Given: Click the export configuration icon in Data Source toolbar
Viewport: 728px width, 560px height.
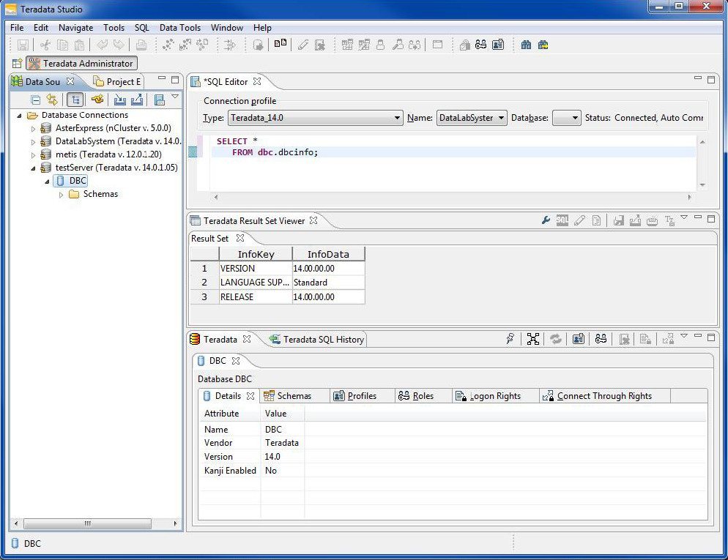Looking at the screenshot, I should [x=136, y=98].
